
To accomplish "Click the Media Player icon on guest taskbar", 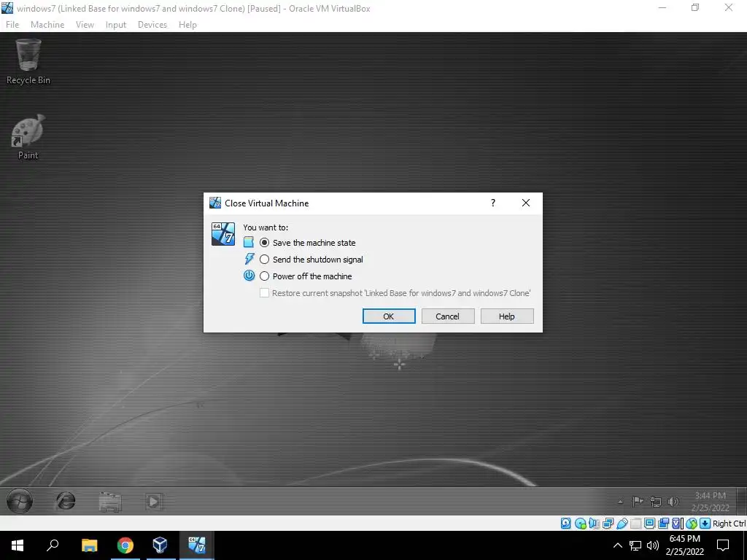I will [154, 502].
